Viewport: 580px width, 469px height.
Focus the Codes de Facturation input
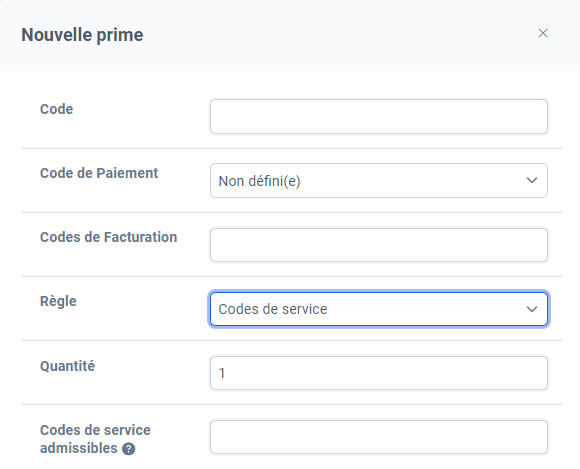pos(379,245)
